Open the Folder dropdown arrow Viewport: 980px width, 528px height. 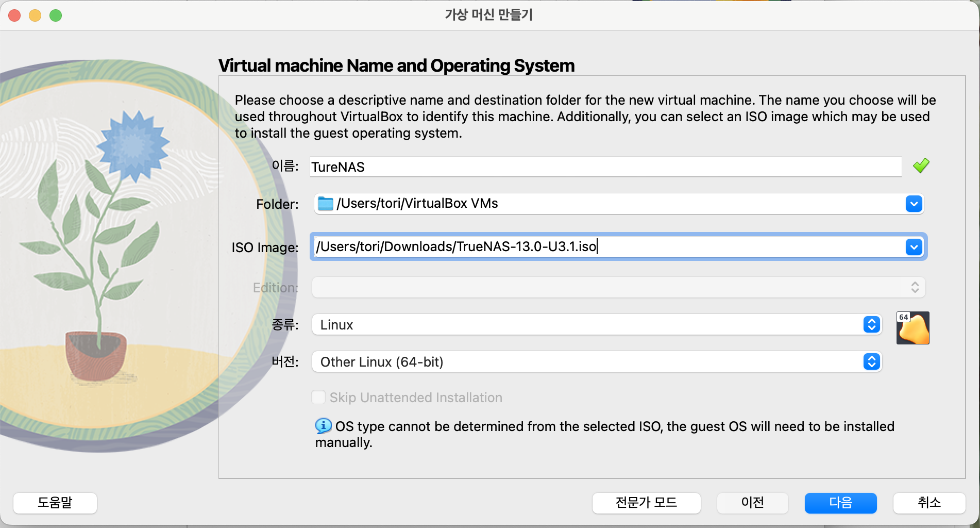tap(914, 204)
